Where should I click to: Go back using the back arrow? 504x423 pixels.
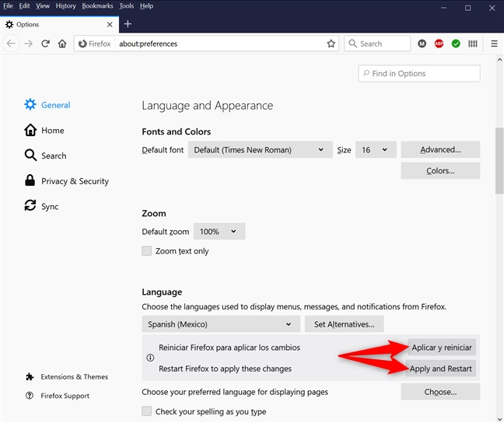(11, 44)
